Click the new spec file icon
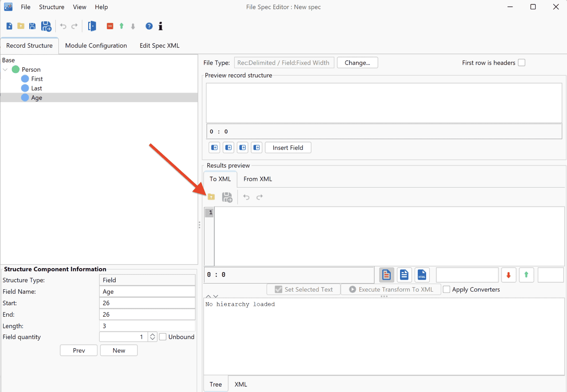Screen dimensions: 567x392 pos(9,27)
